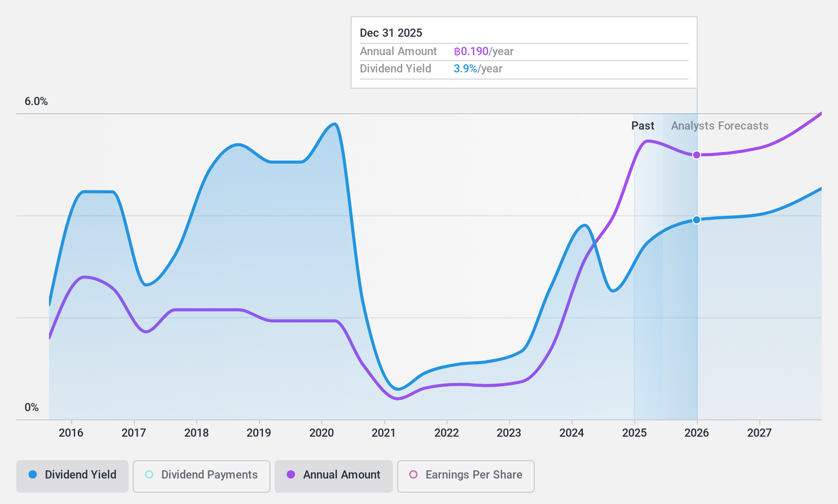Enable the Dividend Payments series
The width and height of the screenshot is (838, 504).
[202, 476]
